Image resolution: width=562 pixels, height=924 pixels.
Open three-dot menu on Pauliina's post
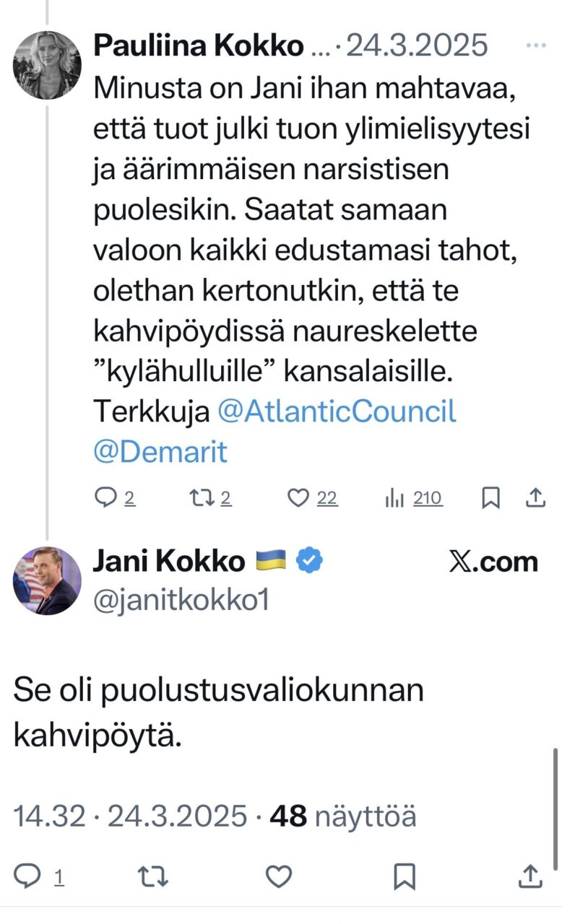coord(535,46)
